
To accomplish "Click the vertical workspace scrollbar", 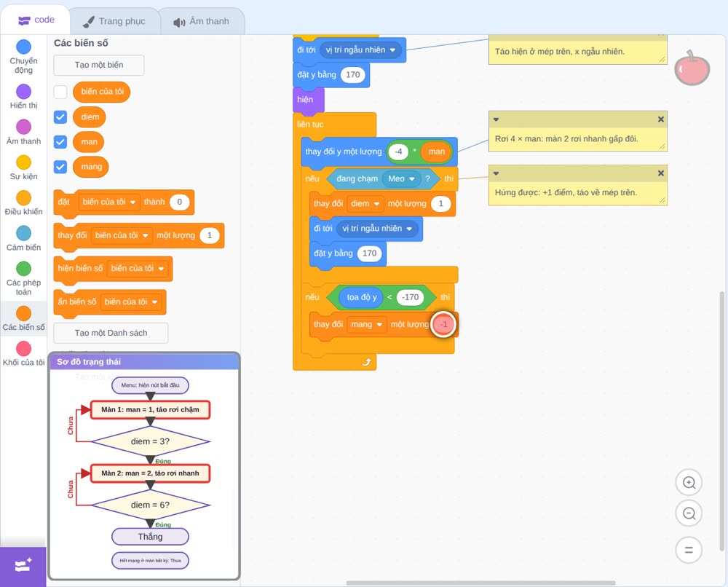I will point(721,422).
